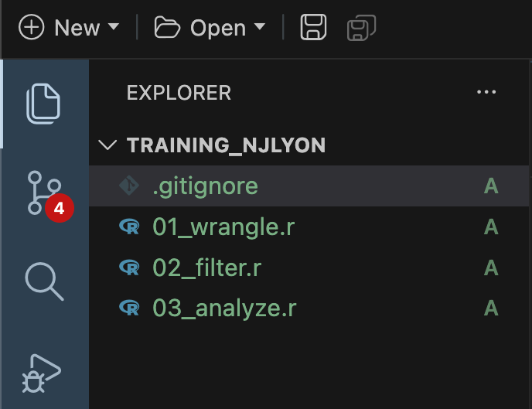Open the Search view magnifier icon

pos(43,280)
